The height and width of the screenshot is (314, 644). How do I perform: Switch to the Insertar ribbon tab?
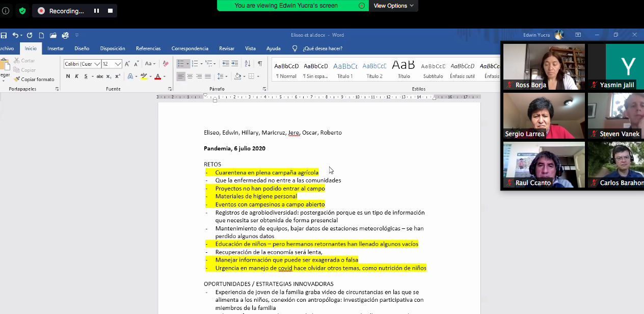tap(56, 48)
